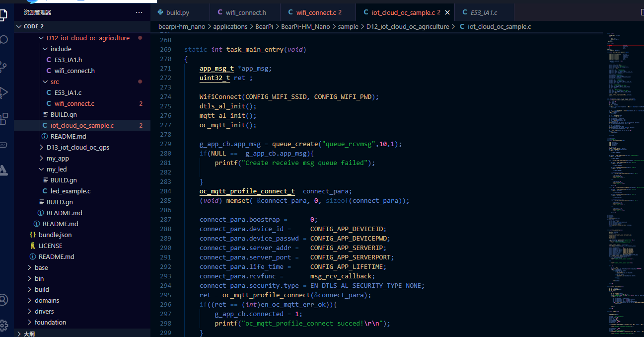Viewport: 644px width, 337px height.
Task: Click breadcrumb applications
Action: click(x=230, y=26)
